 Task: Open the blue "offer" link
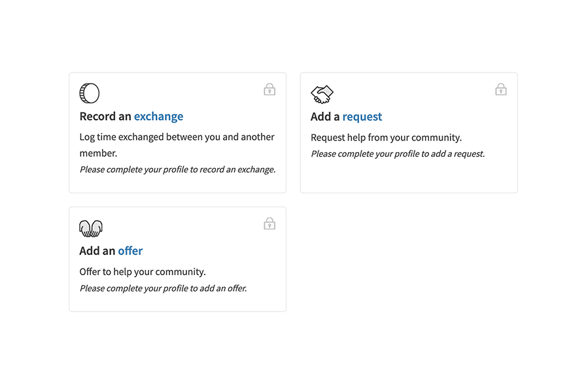(130, 251)
